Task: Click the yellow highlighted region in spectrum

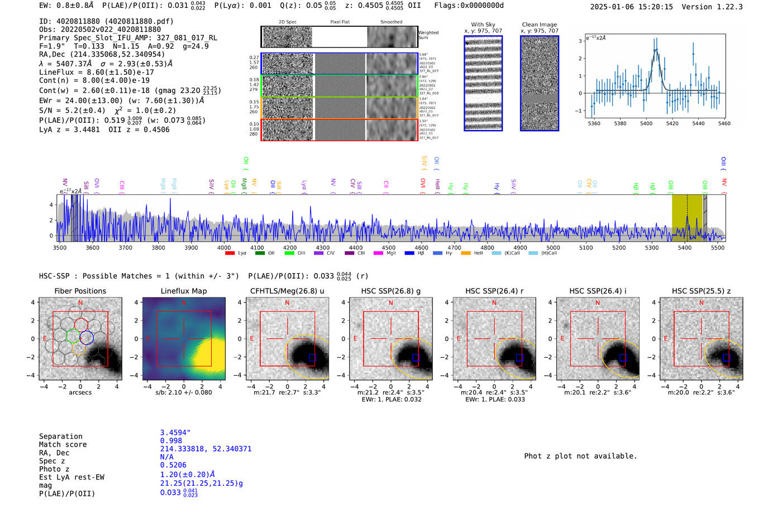Action: pos(687,218)
